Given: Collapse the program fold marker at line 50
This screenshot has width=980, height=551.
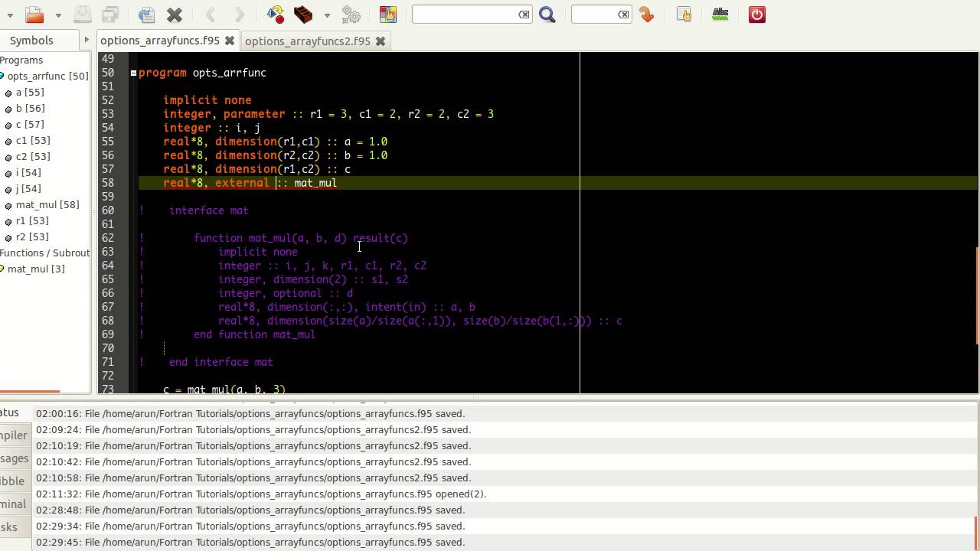Looking at the screenshot, I should click(133, 73).
